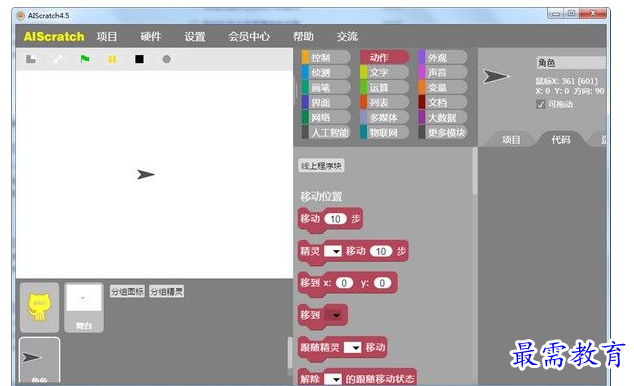Click the 角色 sprite name field

coord(571,63)
